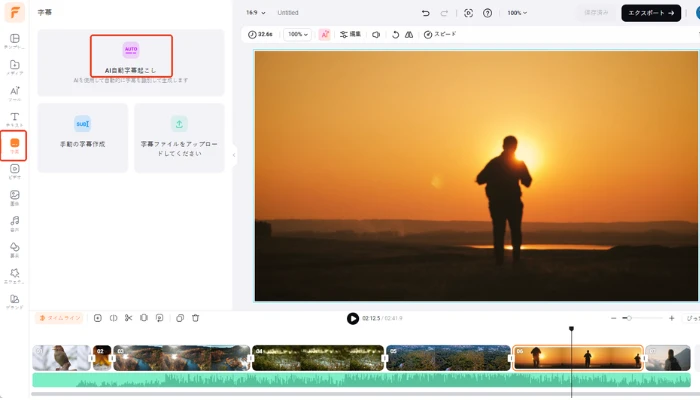
Task: Open the help question mark icon
Action: (x=487, y=13)
